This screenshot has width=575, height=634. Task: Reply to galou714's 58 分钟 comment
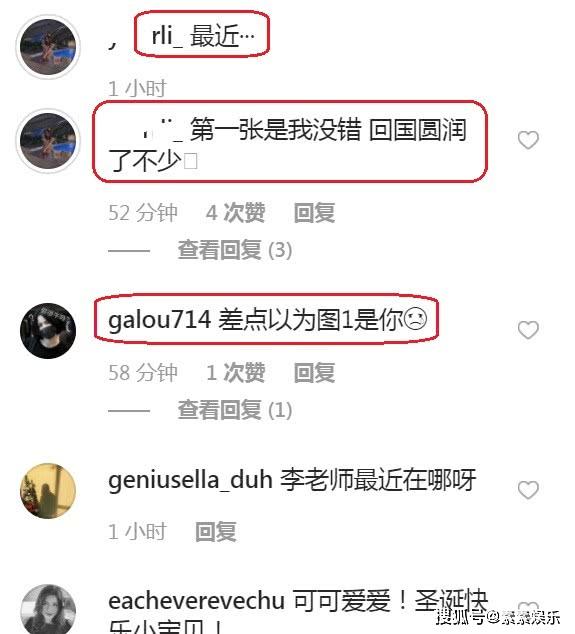click(x=314, y=372)
